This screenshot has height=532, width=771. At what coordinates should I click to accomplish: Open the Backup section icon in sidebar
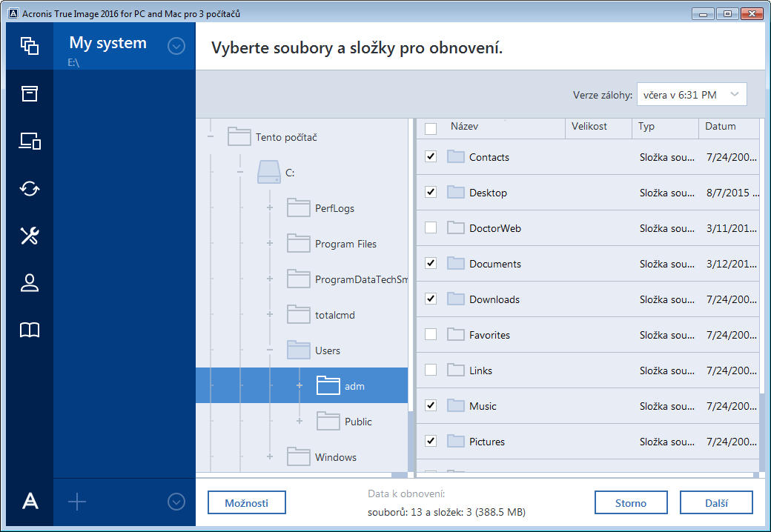pyautogui.click(x=30, y=46)
